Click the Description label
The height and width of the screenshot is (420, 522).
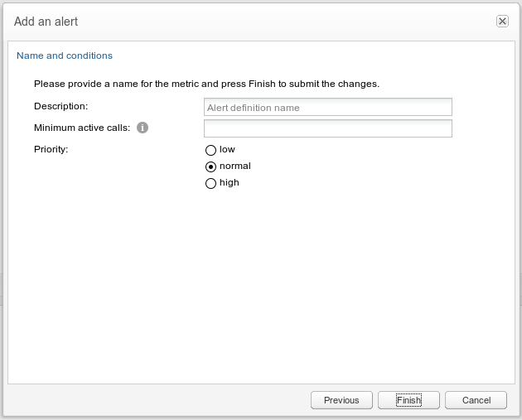pos(60,106)
